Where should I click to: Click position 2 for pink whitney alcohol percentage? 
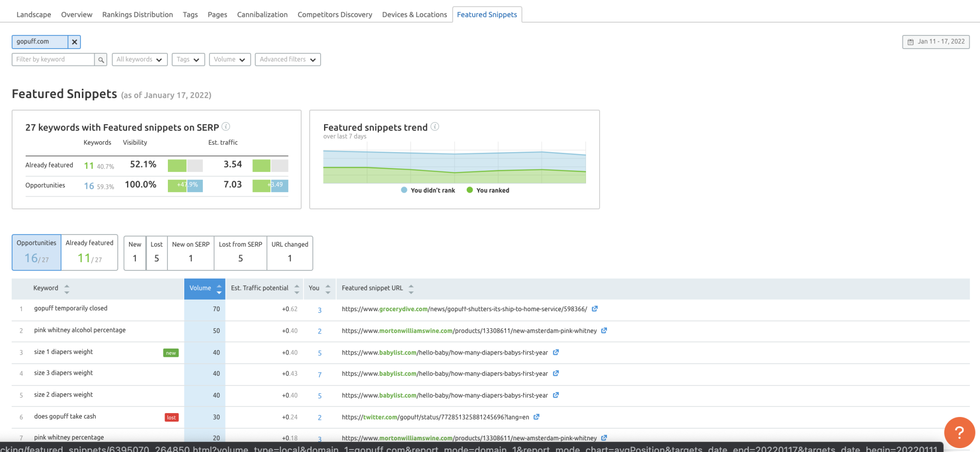click(x=320, y=332)
